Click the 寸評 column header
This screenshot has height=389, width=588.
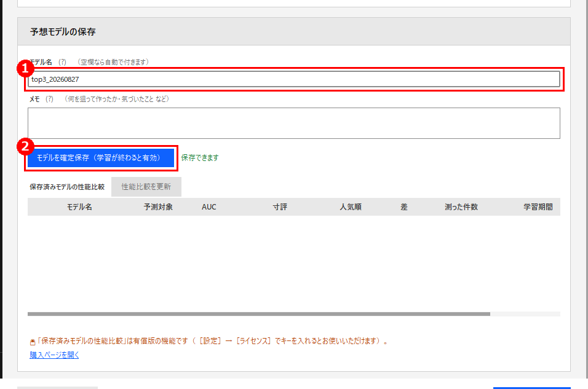tap(280, 207)
